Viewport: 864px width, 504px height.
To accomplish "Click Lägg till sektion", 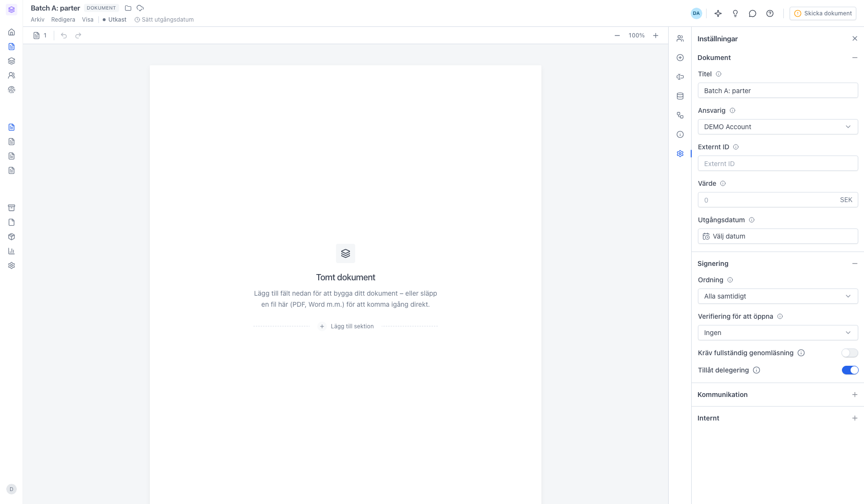I will (x=347, y=326).
